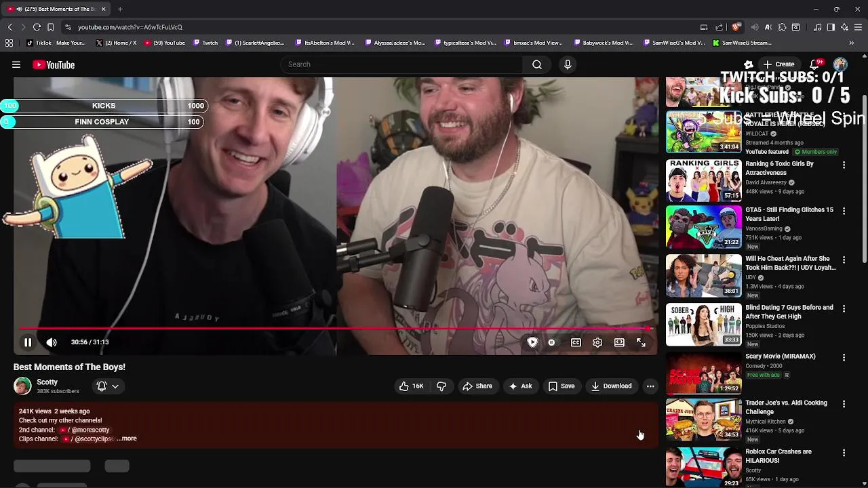Bookmark this page icon in toolbar

click(51, 27)
